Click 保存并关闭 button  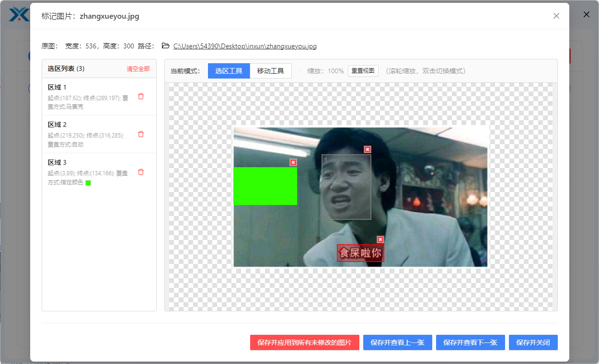tap(533, 342)
